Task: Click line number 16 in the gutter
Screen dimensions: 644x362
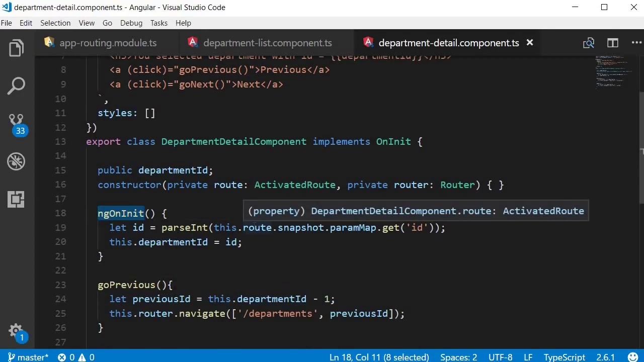Action: pos(60,185)
